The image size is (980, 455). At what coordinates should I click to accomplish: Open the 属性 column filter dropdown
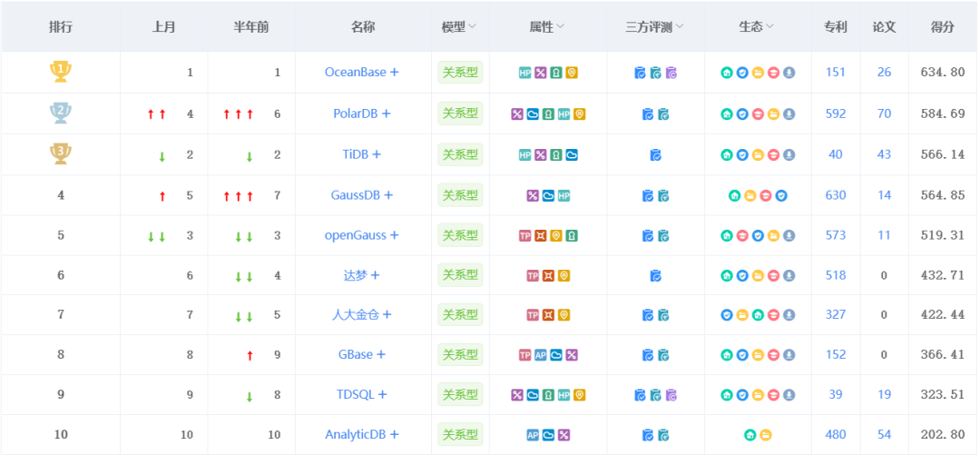click(x=561, y=26)
